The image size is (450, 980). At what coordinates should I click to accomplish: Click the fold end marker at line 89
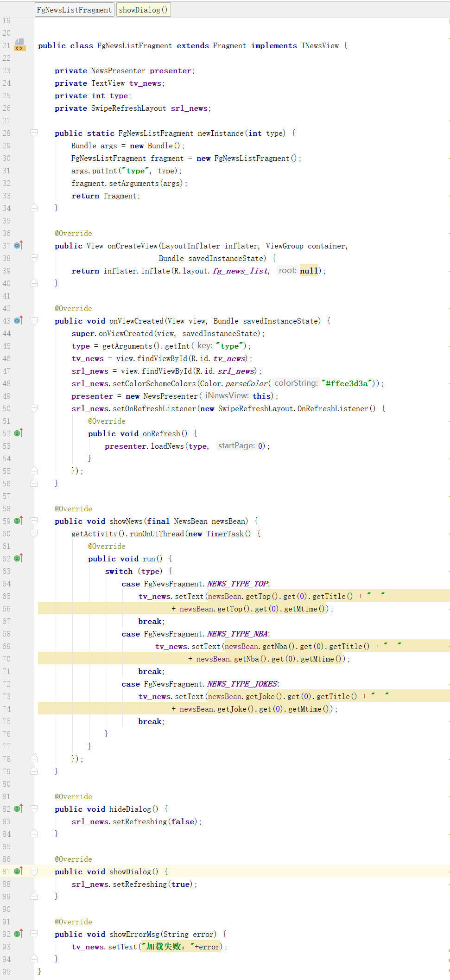(34, 896)
